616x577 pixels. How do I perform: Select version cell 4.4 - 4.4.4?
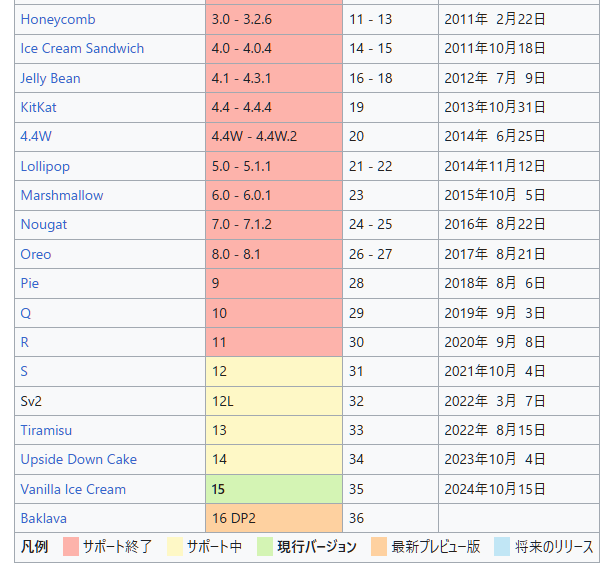274,107
